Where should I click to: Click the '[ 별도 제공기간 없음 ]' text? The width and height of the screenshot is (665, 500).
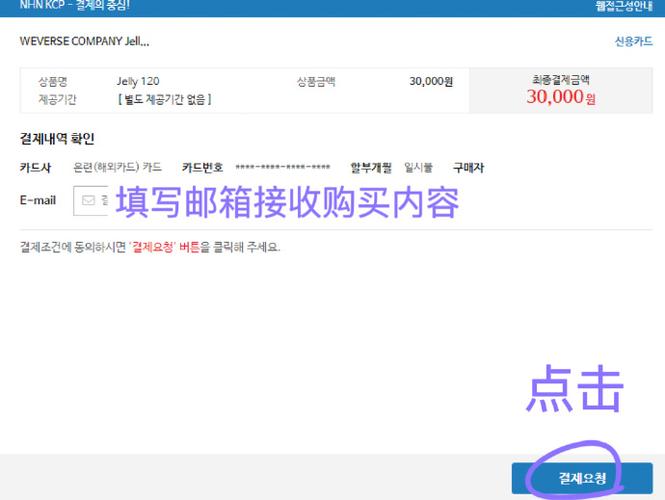click(x=165, y=99)
